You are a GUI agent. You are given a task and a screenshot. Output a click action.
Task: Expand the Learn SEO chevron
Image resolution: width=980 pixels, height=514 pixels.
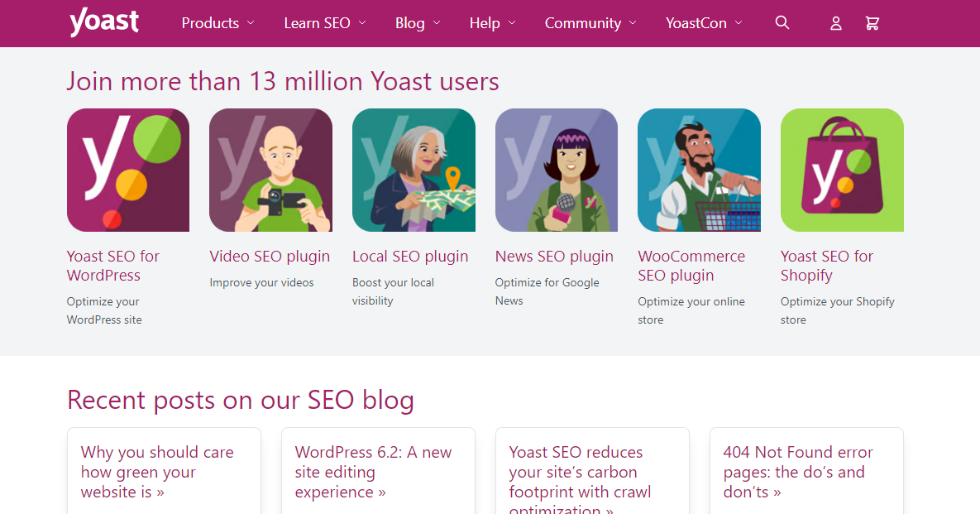[362, 23]
